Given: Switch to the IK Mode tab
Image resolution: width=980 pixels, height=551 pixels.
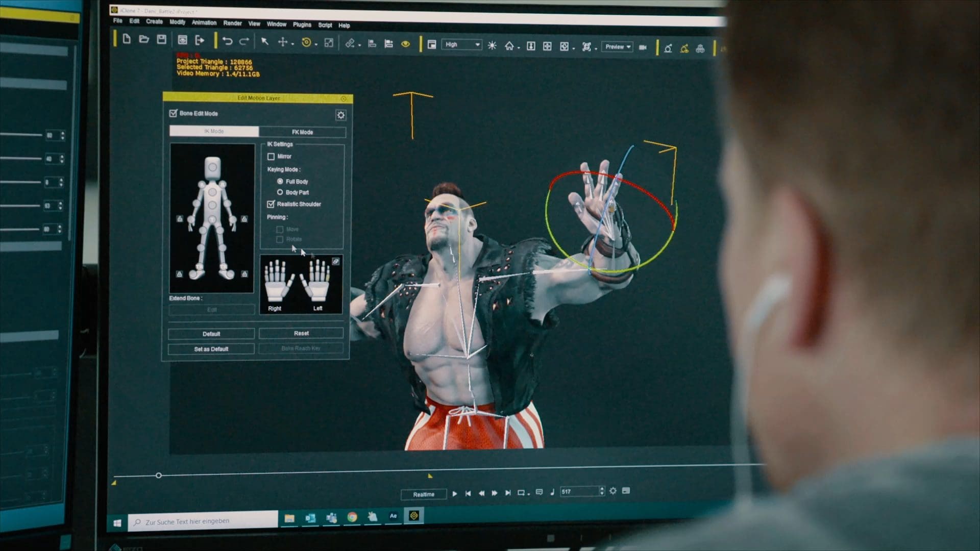Looking at the screenshot, I should (x=214, y=131).
